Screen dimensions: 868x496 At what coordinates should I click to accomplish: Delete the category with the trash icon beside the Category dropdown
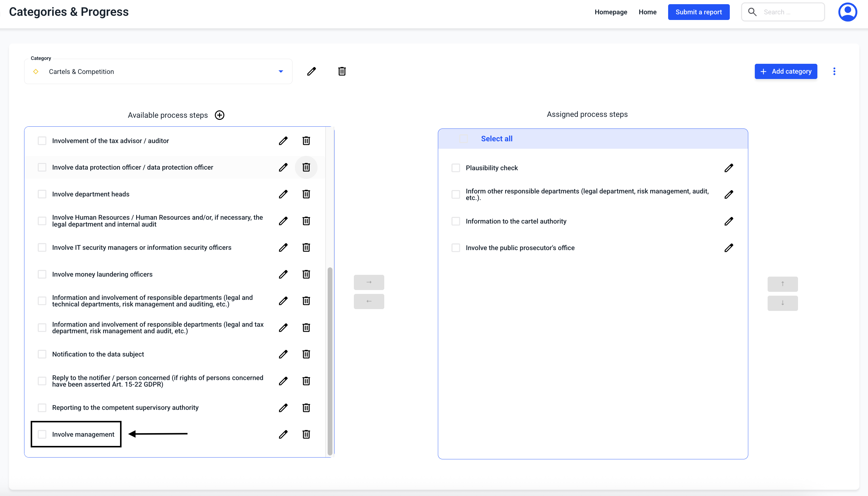(342, 71)
